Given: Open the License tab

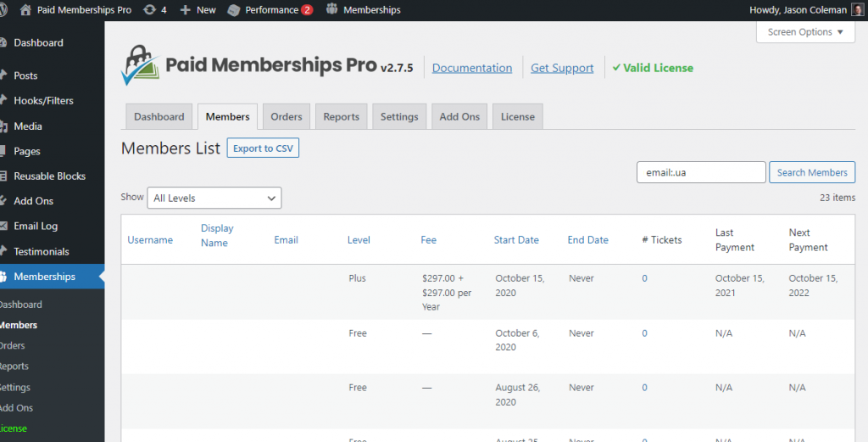Looking at the screenshot, I should click(x=518, y=116).
